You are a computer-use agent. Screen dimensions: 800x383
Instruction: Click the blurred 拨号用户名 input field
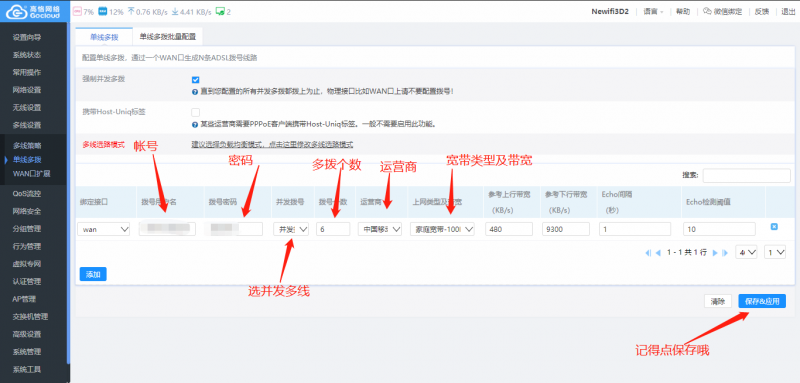(x=167, y=229)
